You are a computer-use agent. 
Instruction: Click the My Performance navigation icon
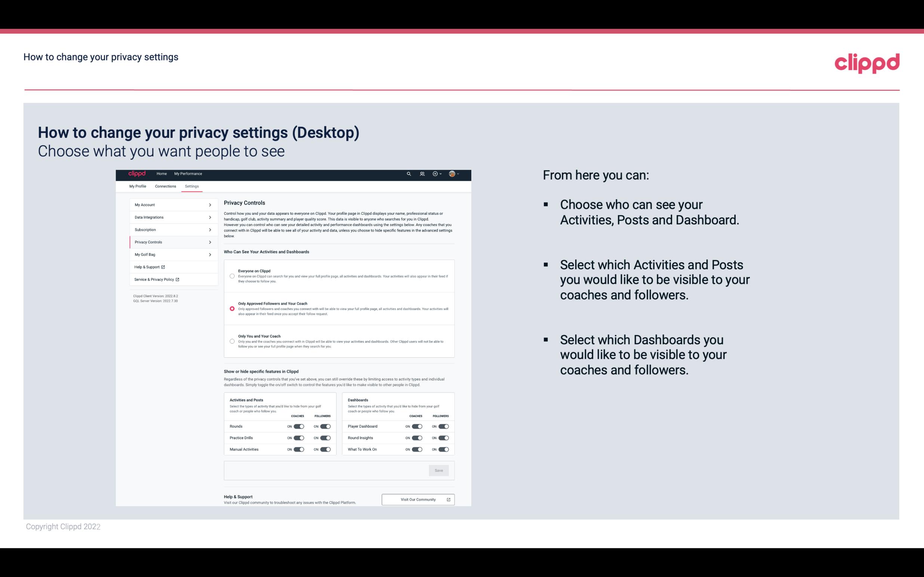tap(188, 174)
